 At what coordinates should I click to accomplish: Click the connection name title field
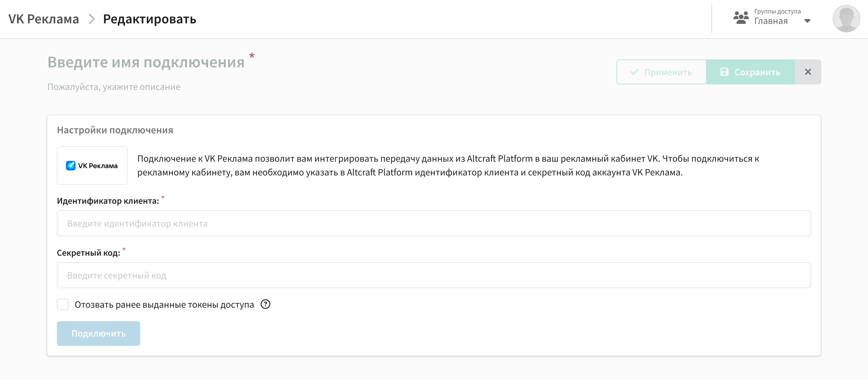coord(146,62)
